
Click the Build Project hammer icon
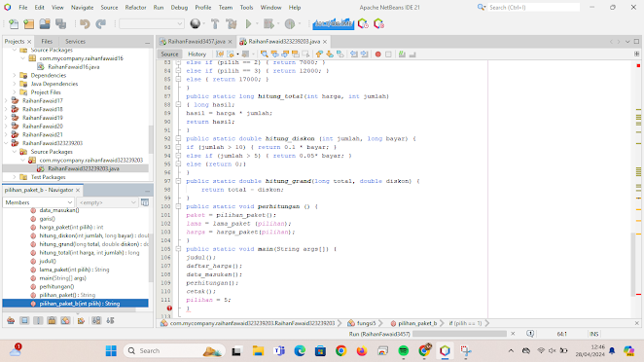click(215, 24)
